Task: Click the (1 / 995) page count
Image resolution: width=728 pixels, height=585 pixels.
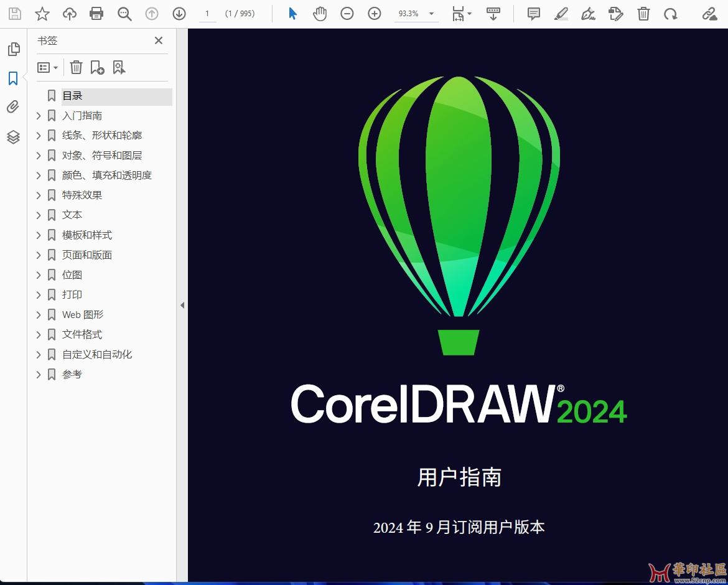Action: coord(240,14)
